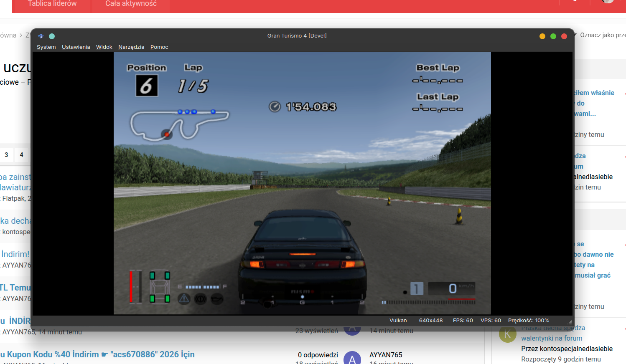Viewport: 626px width, 364px height.
Task: Click the FPS: 60 status entry
Action: (463, 321)
